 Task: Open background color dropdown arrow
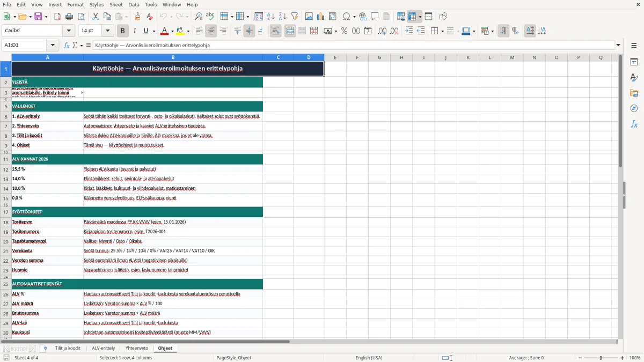coord(188,31)
